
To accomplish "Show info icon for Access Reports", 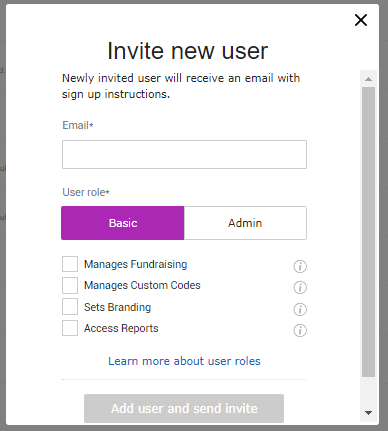I will coord(300,330).
